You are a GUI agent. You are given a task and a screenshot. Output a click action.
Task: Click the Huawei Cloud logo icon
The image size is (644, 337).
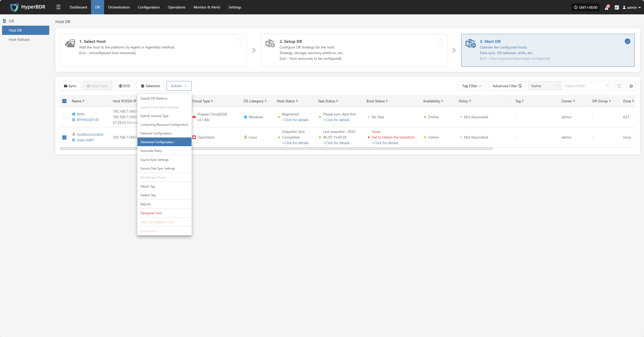tap(194, 117)
